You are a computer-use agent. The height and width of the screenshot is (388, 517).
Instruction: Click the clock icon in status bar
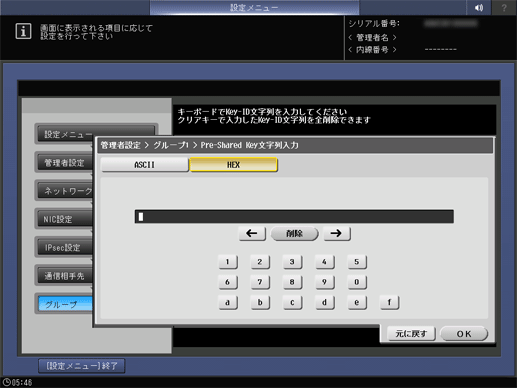click(x=6, y=382)
